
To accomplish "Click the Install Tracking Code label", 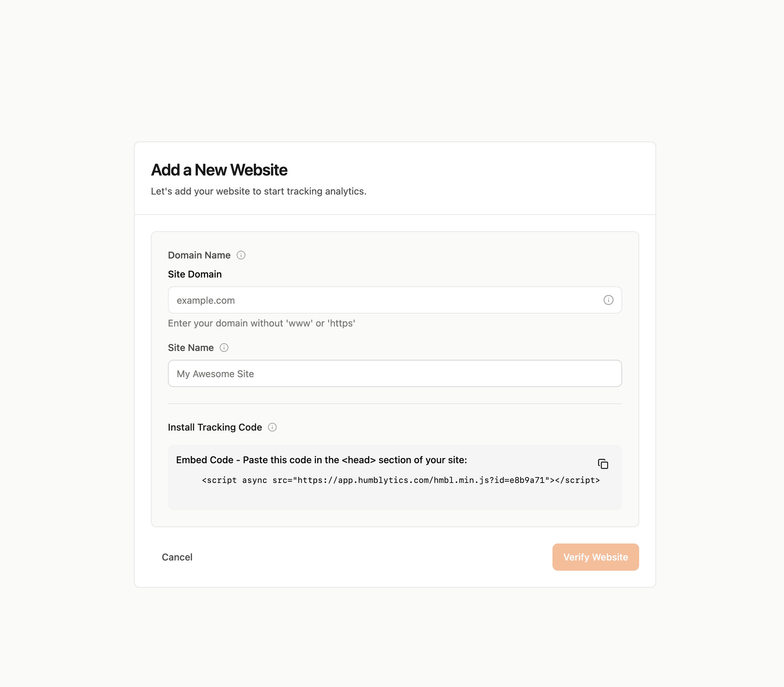I will point(215,427).
